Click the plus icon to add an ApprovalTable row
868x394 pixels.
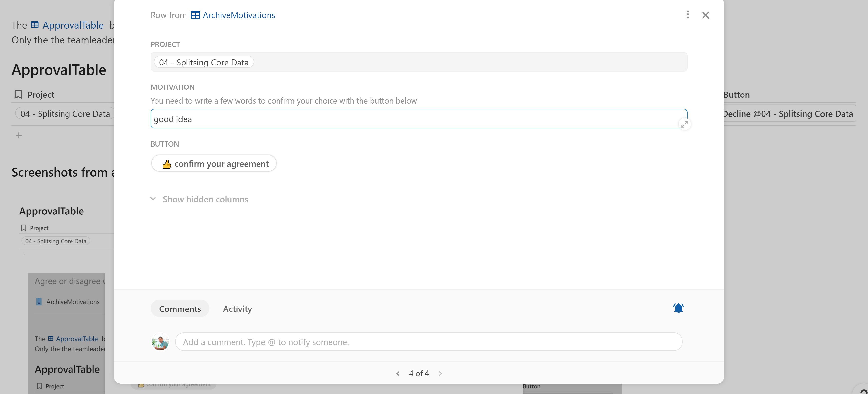[x=19, y=135]
